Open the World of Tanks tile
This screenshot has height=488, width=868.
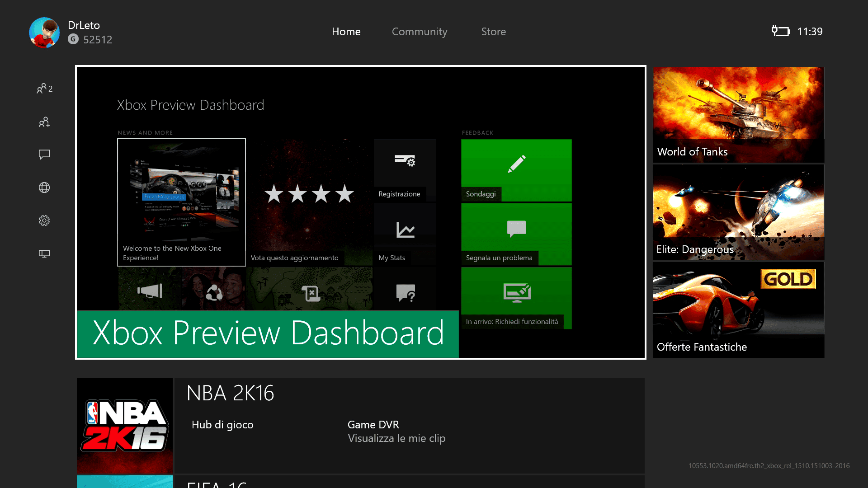click(x=739, y=115)
